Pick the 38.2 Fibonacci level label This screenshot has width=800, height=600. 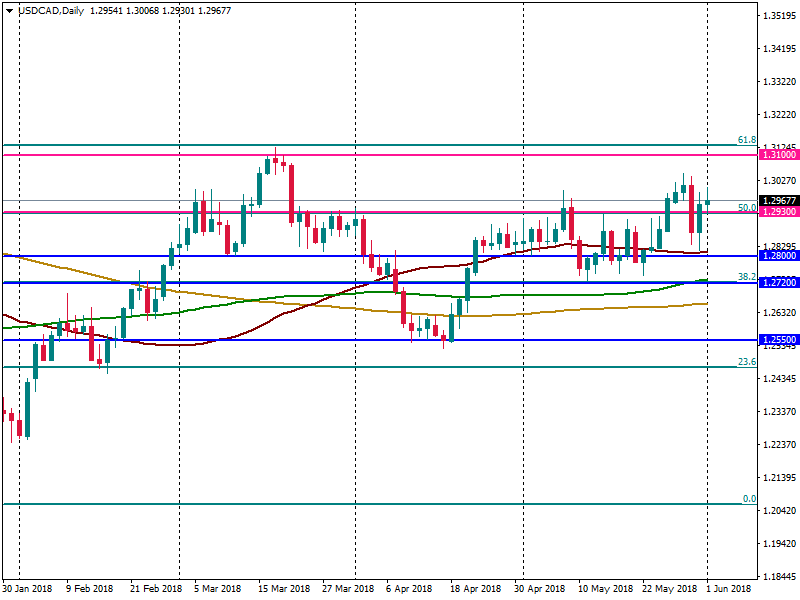(746, 276)
